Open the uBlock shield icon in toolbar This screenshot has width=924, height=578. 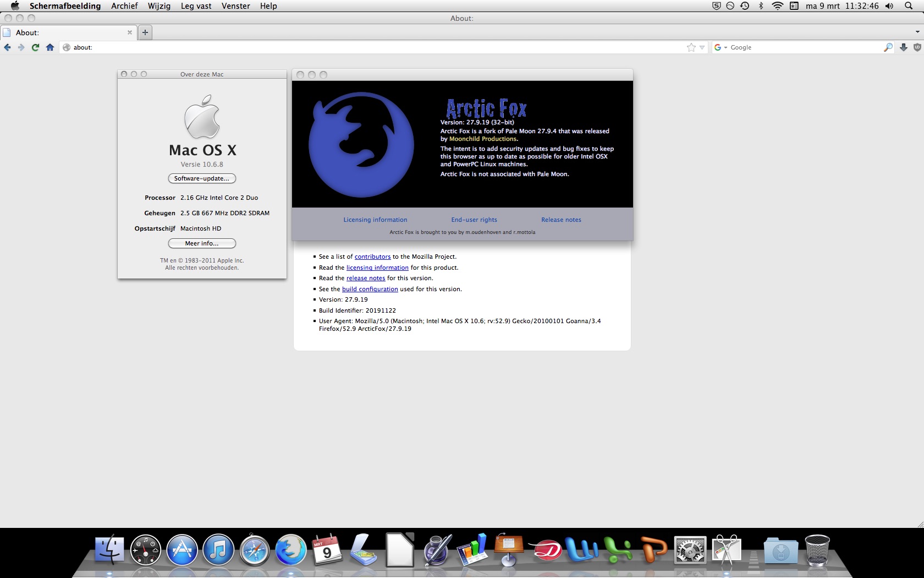[x=917, y=47]
